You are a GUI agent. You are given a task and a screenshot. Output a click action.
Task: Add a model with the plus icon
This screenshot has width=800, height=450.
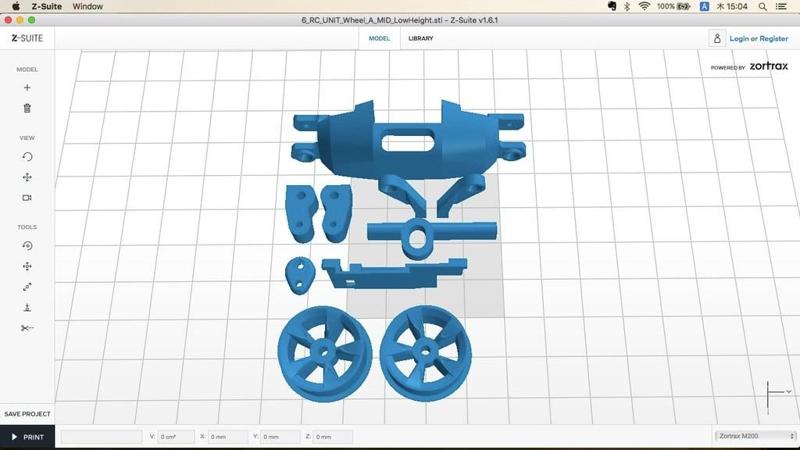click(x=27, y=88)
